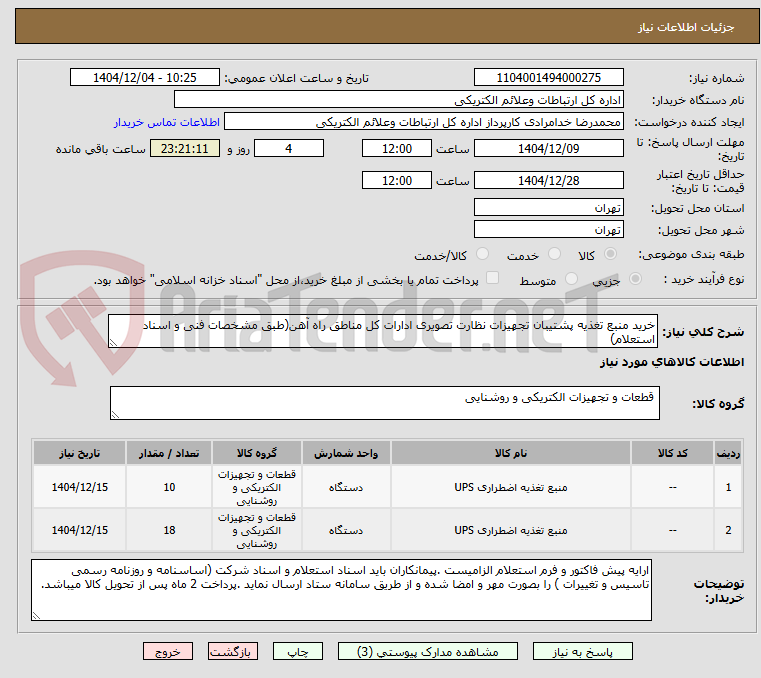This screenshot has width=761, height=678.
Task: Click resize handle of گروه کالا box
Action: (116, 414)
